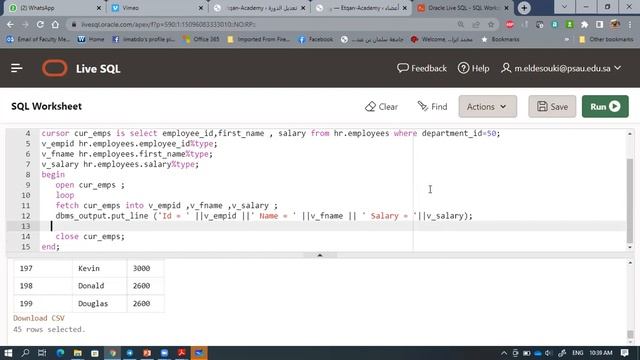Save the current SQL session
Viewport: 640px width, 360px height.
coord(552,107)
